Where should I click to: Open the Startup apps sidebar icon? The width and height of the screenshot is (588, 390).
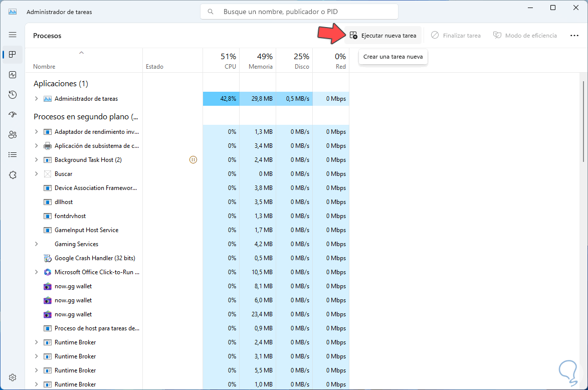tap(13, 114)
